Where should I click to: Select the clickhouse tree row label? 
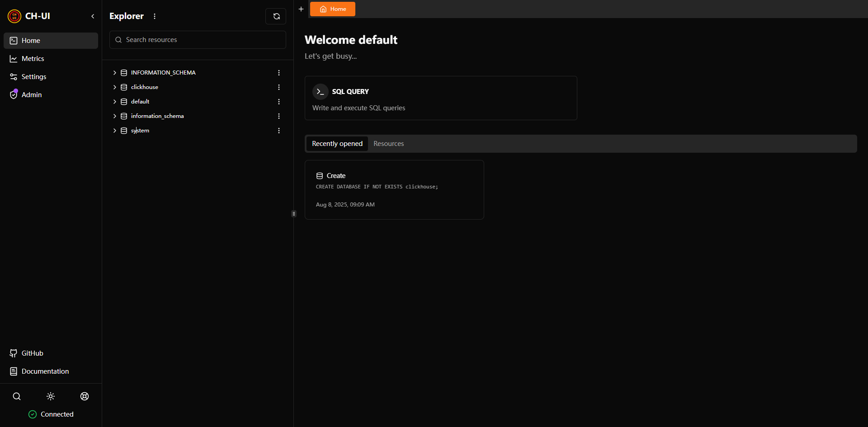coord(145,87)
